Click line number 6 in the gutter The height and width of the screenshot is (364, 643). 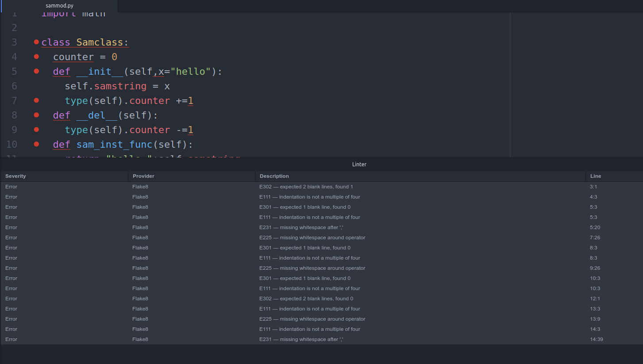pos(15,86)
